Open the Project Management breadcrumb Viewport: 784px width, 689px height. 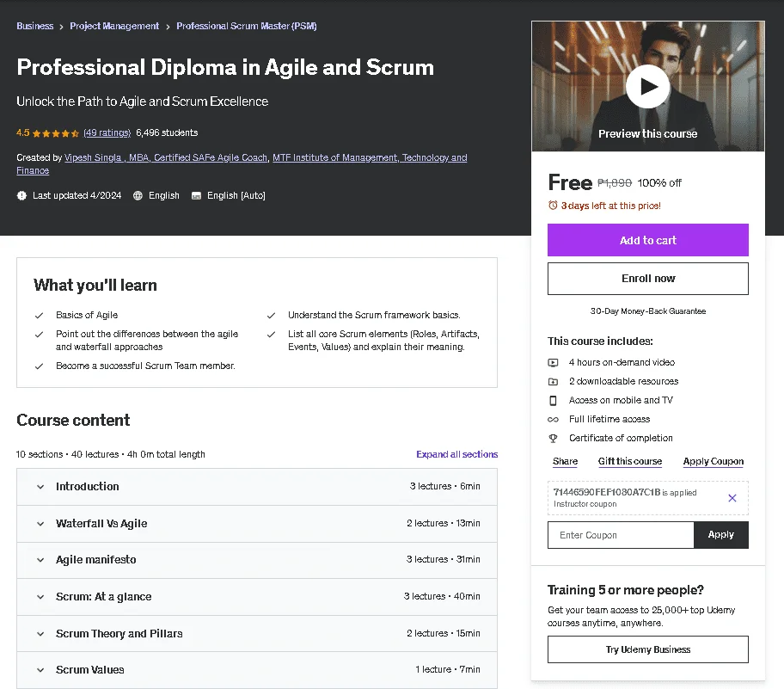(114, 26)
